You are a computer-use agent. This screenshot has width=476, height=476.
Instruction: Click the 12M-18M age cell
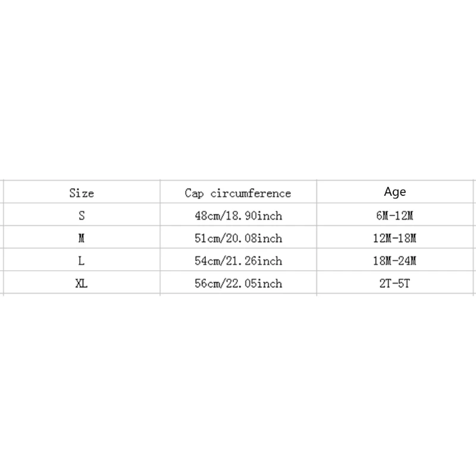(395, 238)
